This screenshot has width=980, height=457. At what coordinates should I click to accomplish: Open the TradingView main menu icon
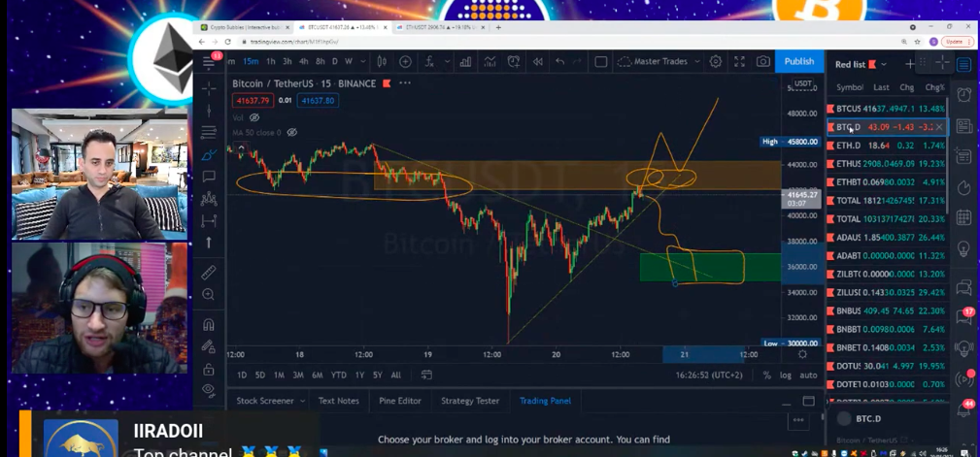pyautogui.click(x=209, y=61)
